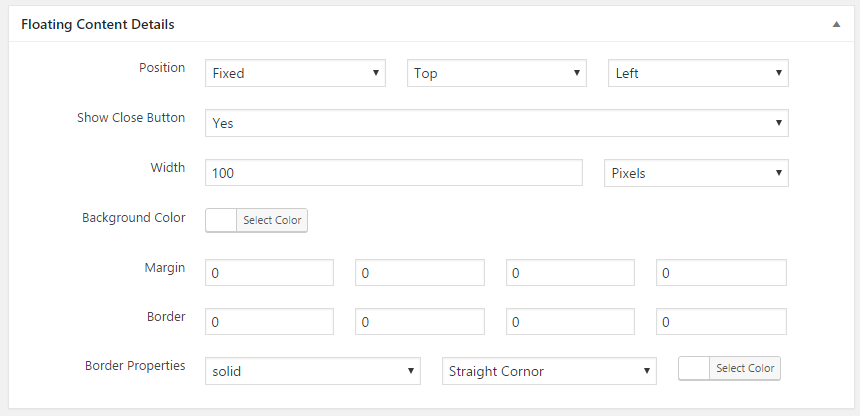Image resolution: width=860 pixels, height=416 pixels.
Task: Collapse the Floating Content Details panel arrow
Action: (836, 24)
